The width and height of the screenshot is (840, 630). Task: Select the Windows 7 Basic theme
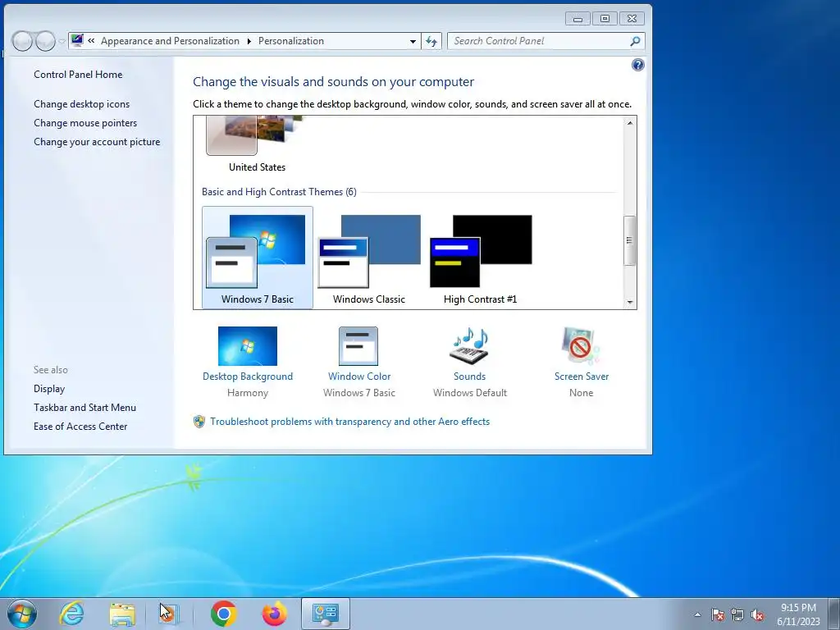257,258
